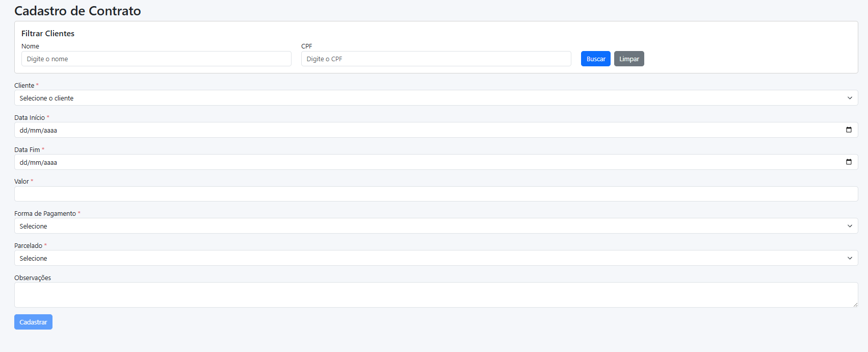This screenshot has width=868, height=352.
Task: Click the Observações textarea resize handle
Action: [855, 305]
